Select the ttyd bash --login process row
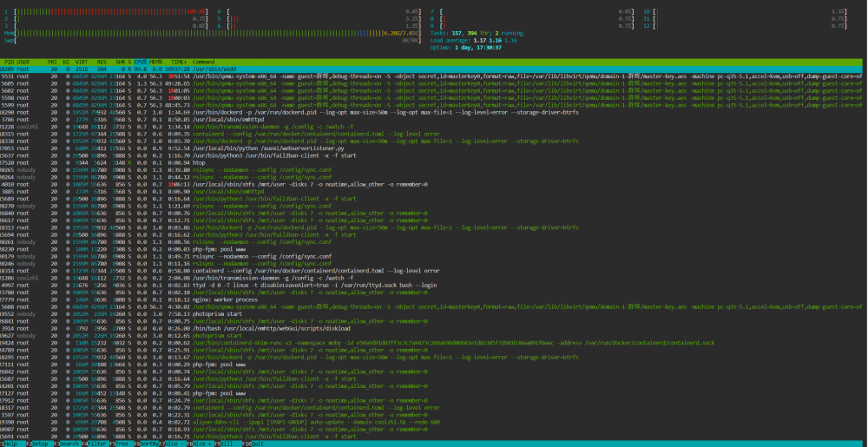 tap(431, 285)
